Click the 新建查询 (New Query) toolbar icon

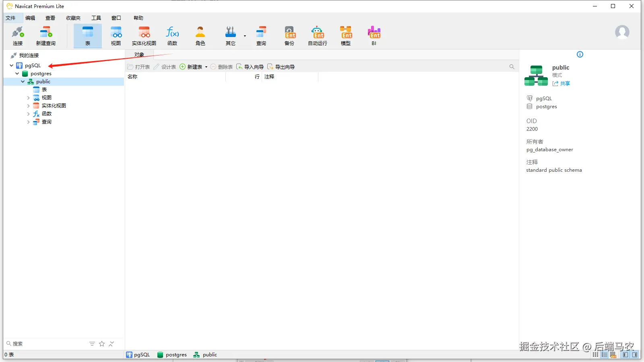tap(46, 36)
